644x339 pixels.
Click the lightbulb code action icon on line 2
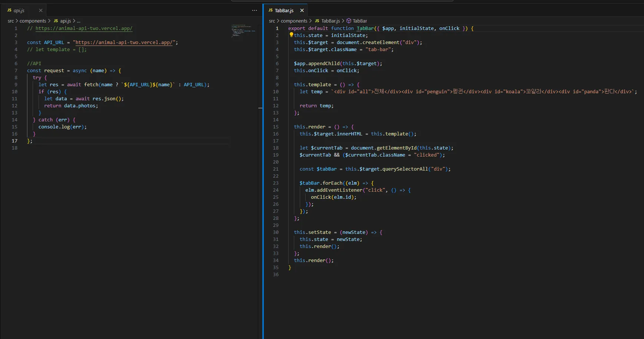pos(291,35)
